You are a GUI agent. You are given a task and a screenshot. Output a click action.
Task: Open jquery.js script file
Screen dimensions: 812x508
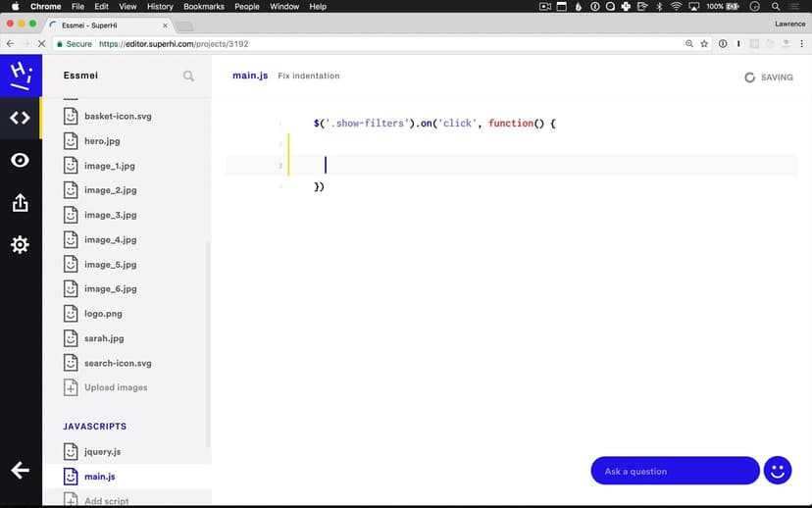[x=102, y=451]
